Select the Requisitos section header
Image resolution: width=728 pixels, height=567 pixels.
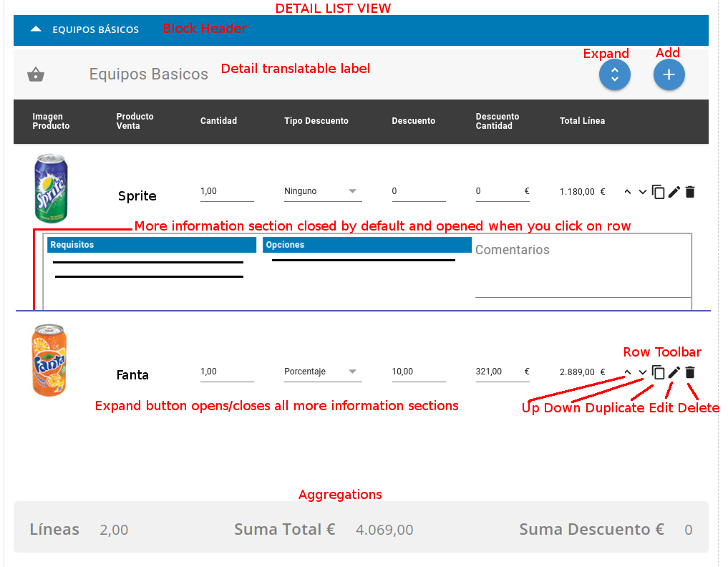coord(151,245)
